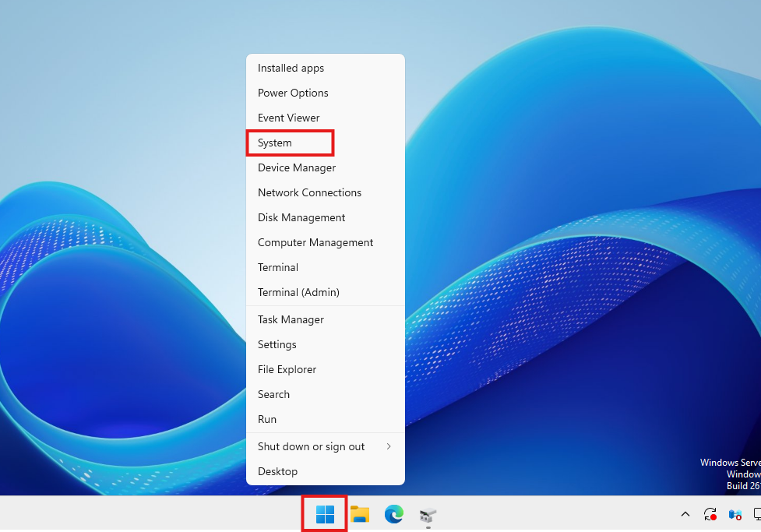
Task: Open Disk Management
Action: click(x=301, y=217)
